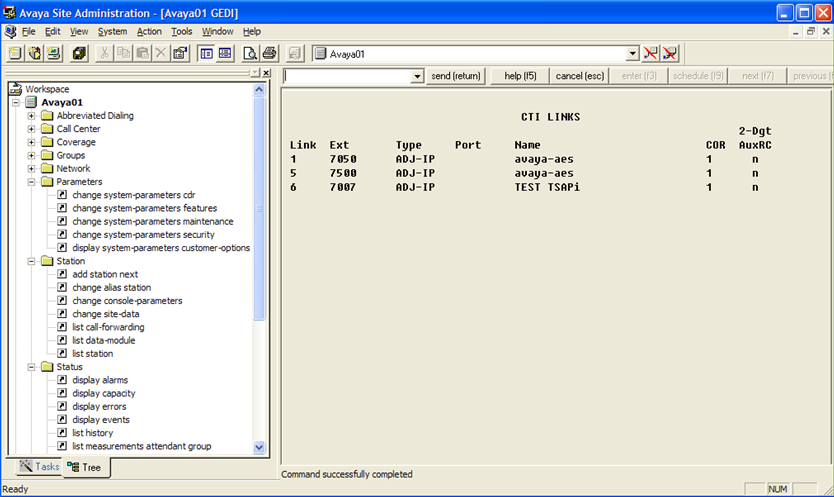
Task: Open the Window menu
Action: click(x=217, y=31)
